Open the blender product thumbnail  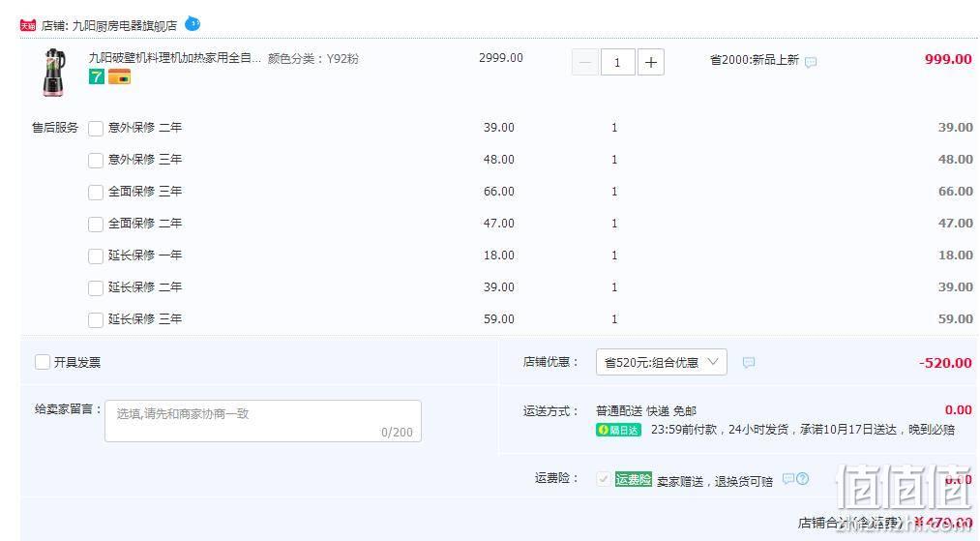(x=54, y=72)
